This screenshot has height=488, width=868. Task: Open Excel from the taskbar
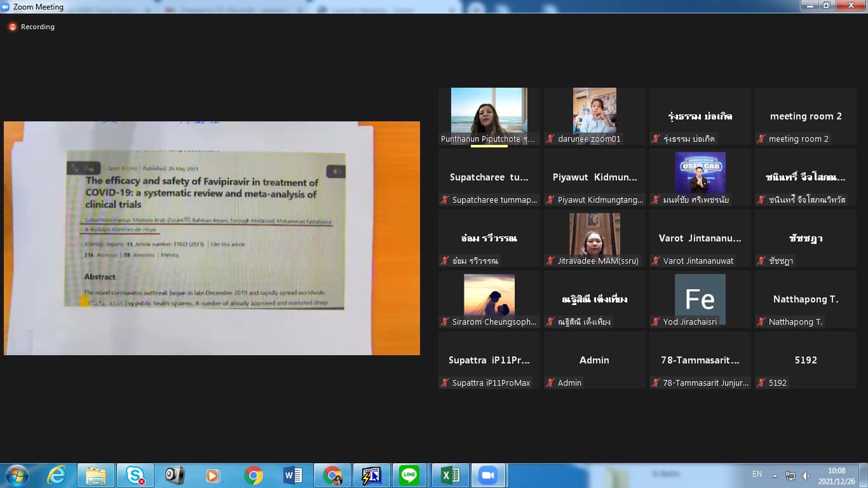(450, 475)
